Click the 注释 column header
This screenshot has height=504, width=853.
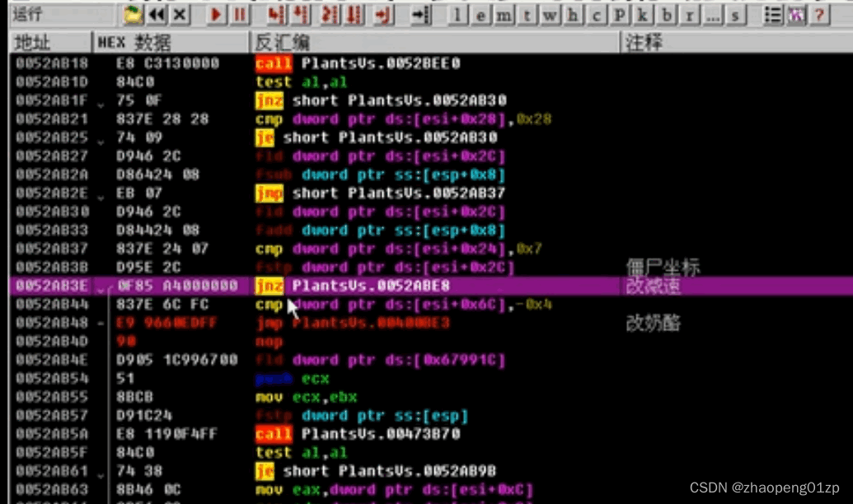737,42
